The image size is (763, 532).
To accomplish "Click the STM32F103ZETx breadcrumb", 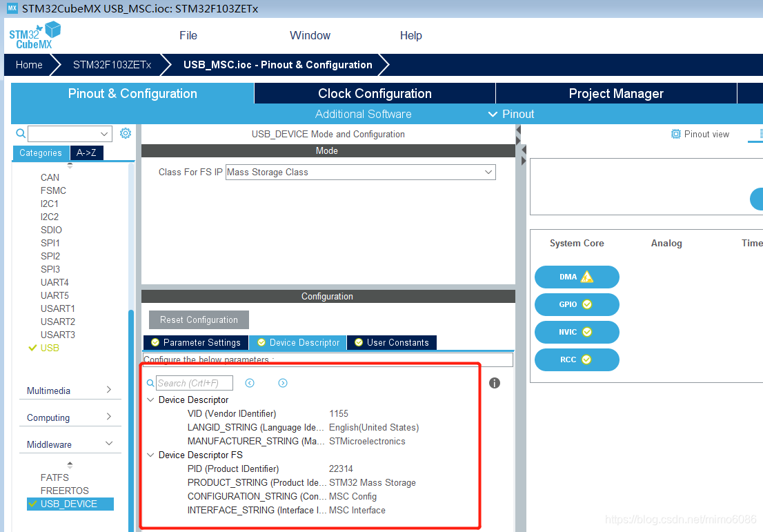I will click(x=112, y=65).
